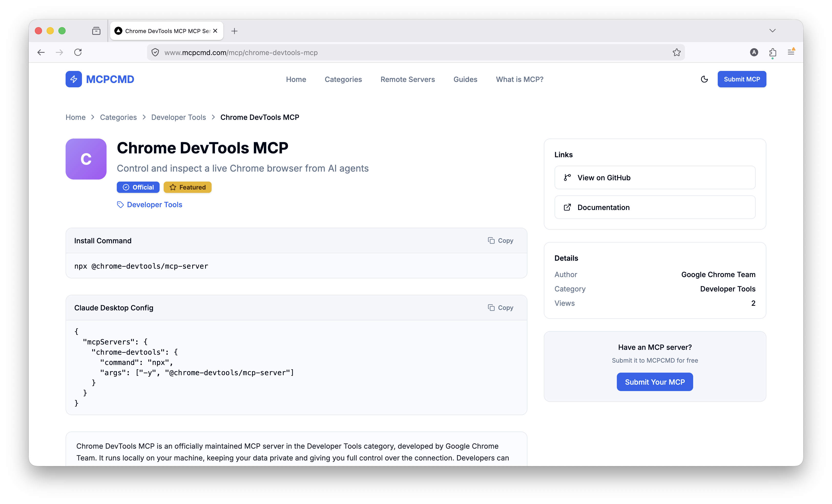Viewport: 832px width, 504px height.
Task: Copy the Claude Desktop Config via copy icon
Action: [492, 308]
